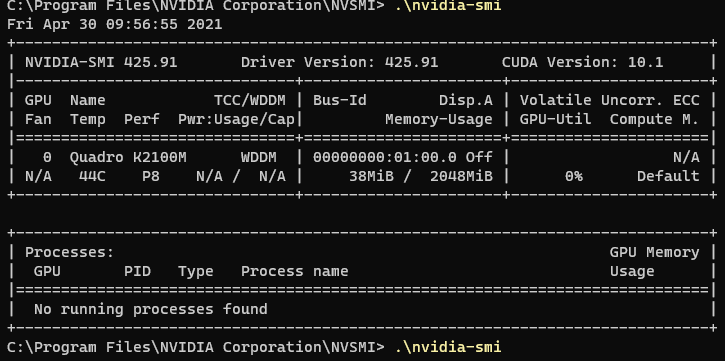Image resolution: width=725 pixels, height=361 pixels.
Task: Click the bus id '00000000:01:00.0'
Action: (x=385, y=158)
